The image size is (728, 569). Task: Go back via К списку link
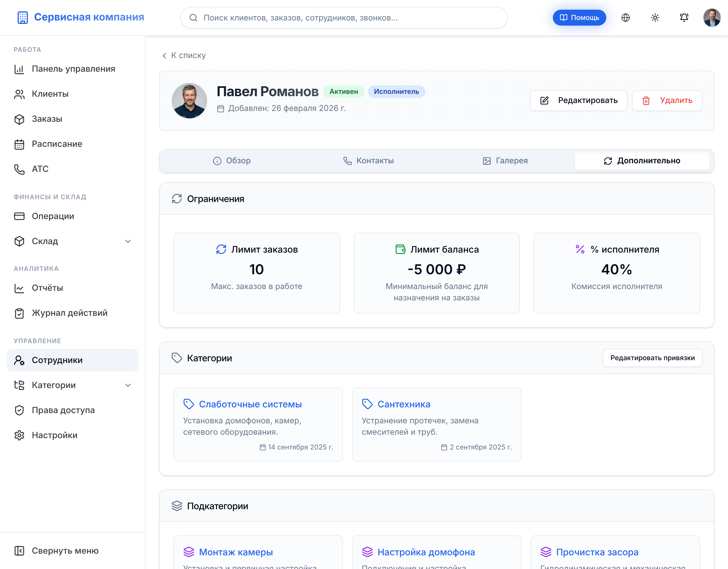point(184,55)
